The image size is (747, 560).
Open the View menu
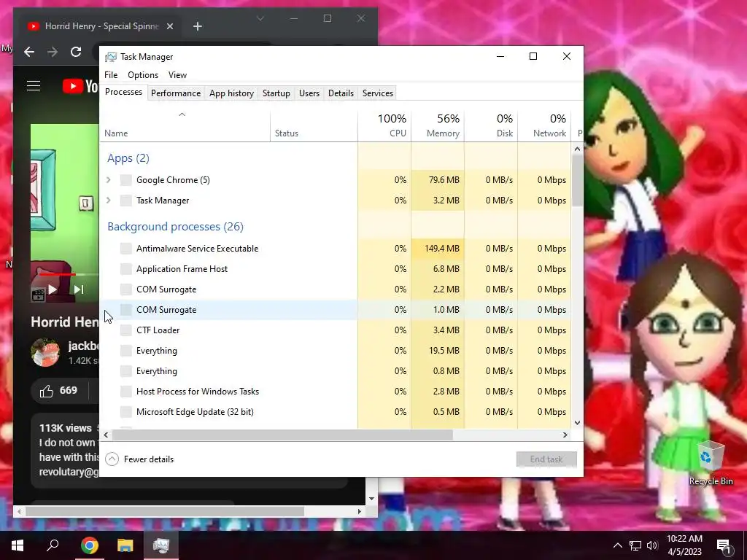(177, 75)
